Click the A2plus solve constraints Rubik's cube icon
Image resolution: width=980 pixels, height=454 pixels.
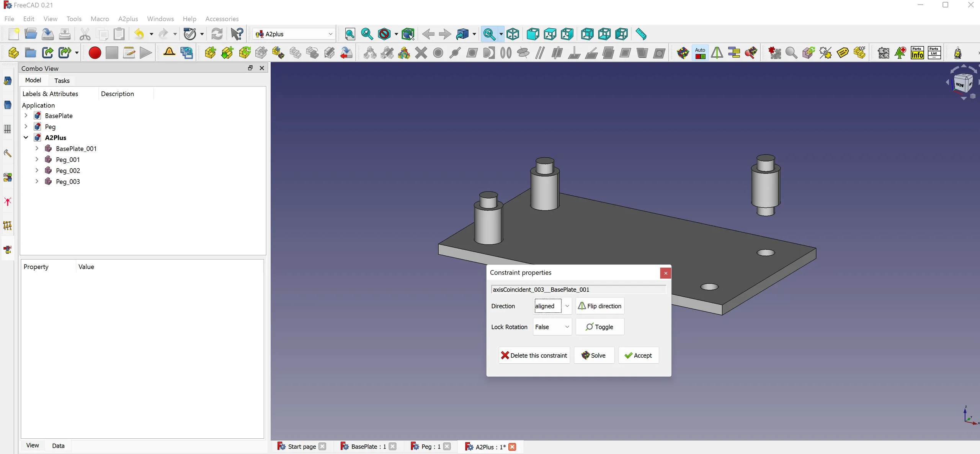[683, 53]
